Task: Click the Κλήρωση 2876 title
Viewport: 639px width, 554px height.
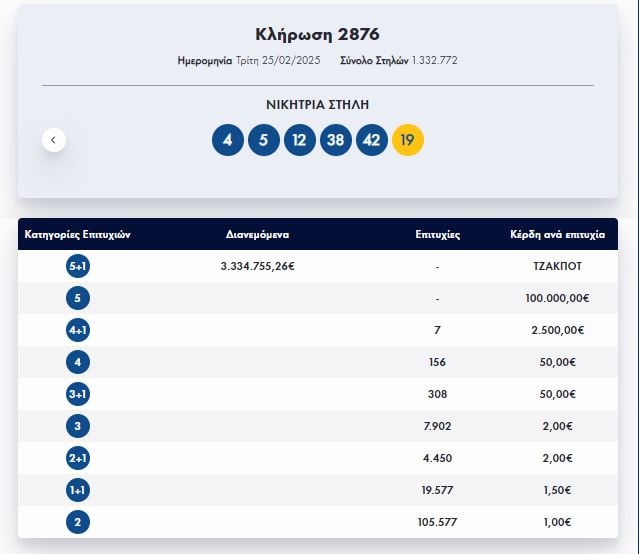Action: click(x=317, y=35)
